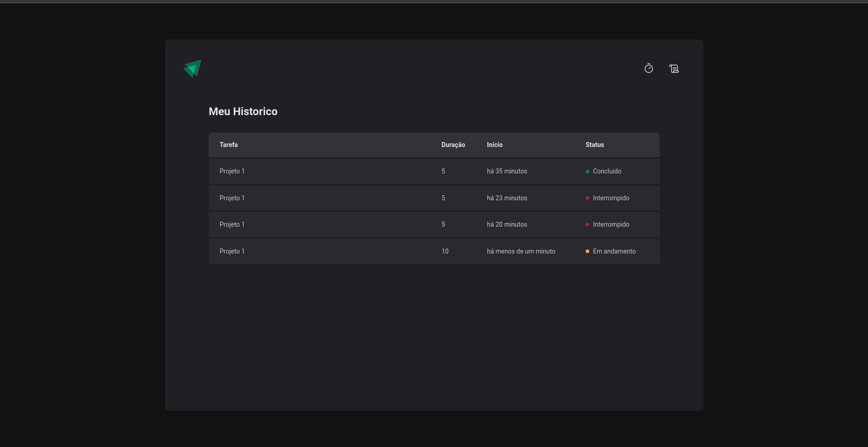Click the Em andamento status label

(614, 251)
